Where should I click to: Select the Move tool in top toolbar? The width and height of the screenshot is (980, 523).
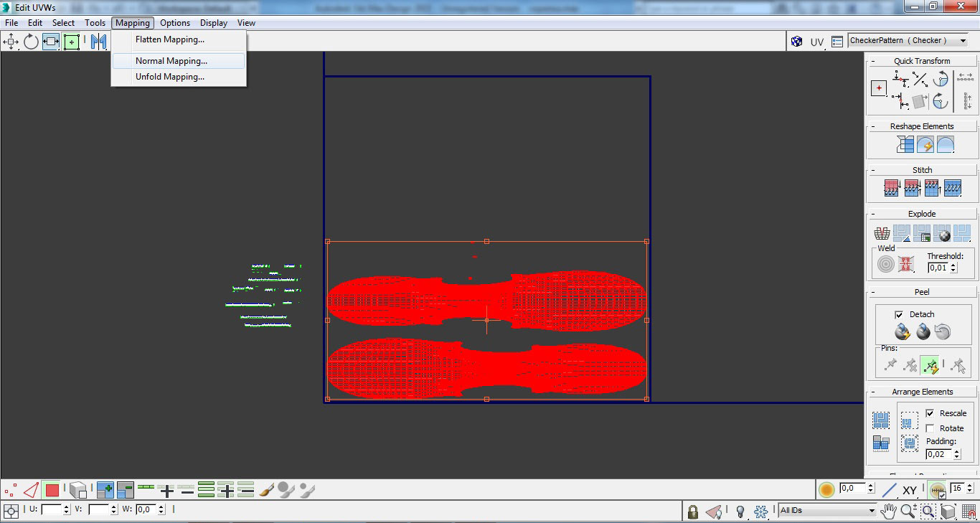(11, 42)
